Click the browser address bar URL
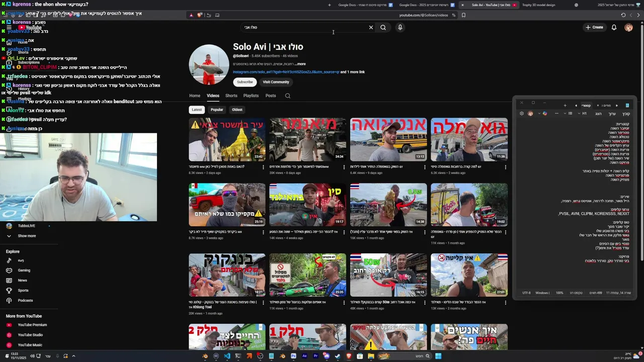This screenshot has height=362, width=644. point(424,15)
